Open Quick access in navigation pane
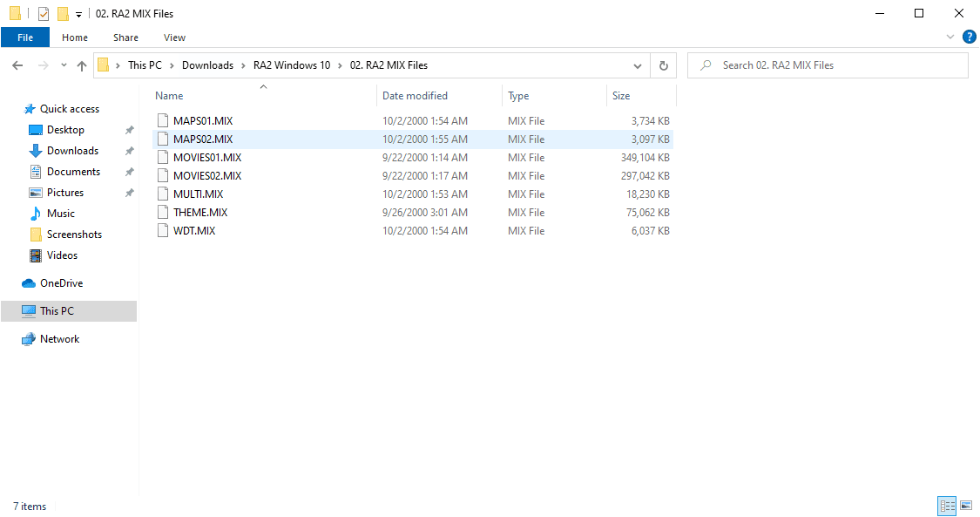Viewport: 980px width, 517px height. pos(70,109)
